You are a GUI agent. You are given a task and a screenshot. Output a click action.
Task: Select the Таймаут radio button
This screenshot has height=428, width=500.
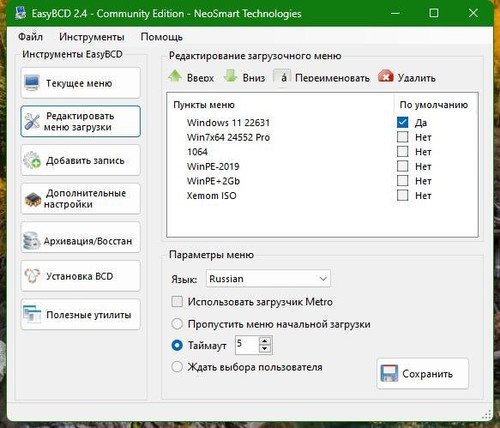[x=177, y=345]
